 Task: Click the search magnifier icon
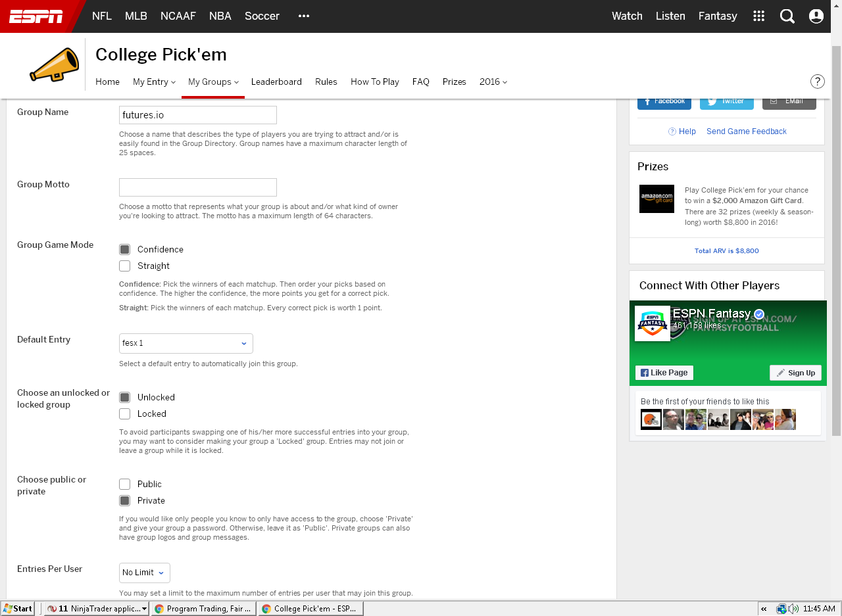coord(787,16)
